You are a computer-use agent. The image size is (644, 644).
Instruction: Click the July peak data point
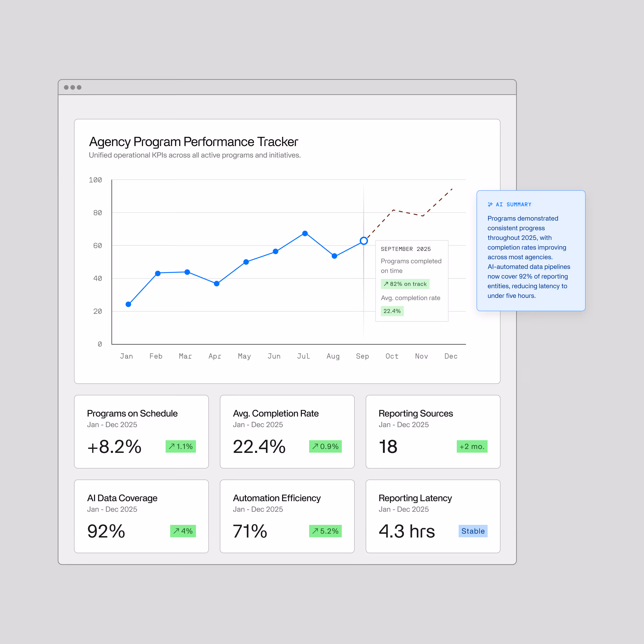(x=305, y=233)
